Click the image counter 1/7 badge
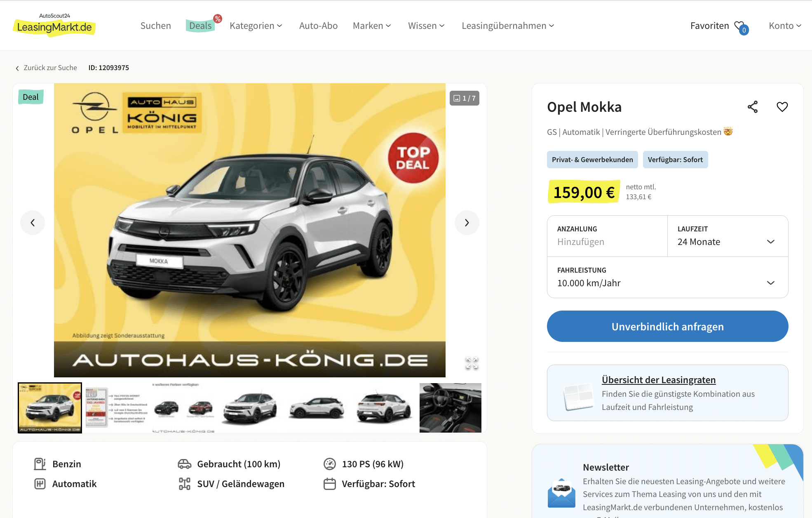The width and height of the screenshot is (812, 518). pyautogui.click(x=465, y=98)
